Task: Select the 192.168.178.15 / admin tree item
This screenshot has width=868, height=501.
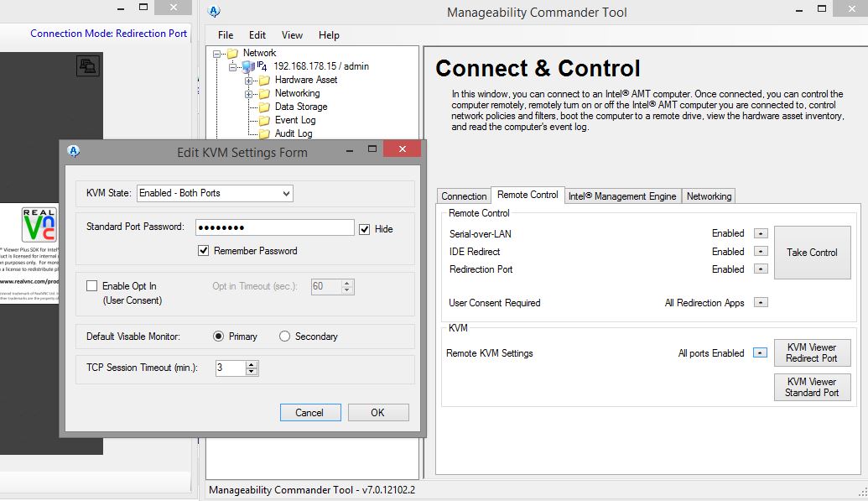Action: pyautogui.click(x=321, y=66)
